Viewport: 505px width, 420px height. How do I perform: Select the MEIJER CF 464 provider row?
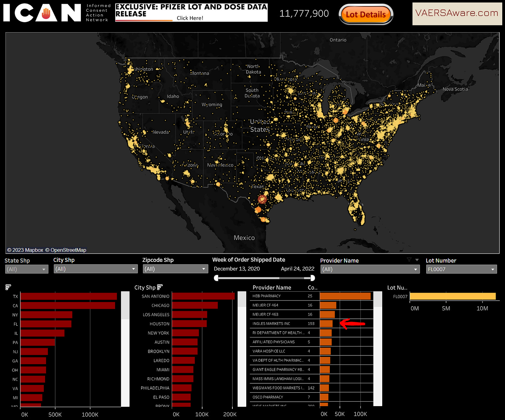(x=311, y=305)
